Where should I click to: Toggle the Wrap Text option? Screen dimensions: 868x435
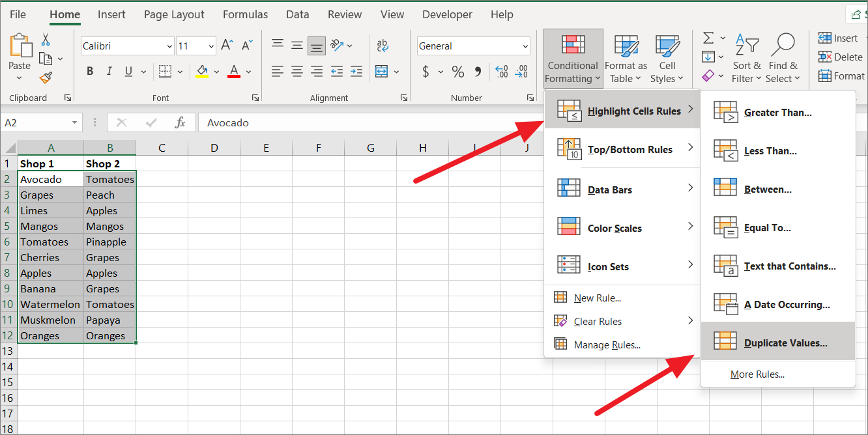point(382,46)
